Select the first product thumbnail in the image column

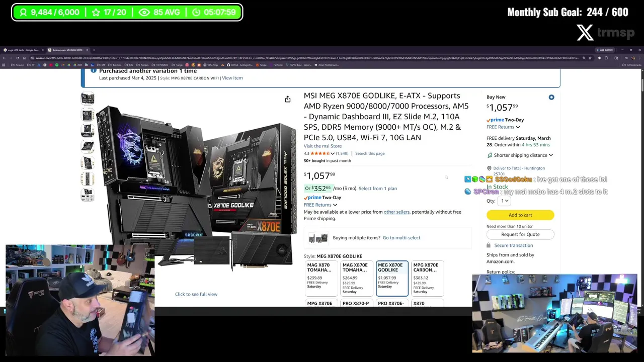tap(88, 98)
